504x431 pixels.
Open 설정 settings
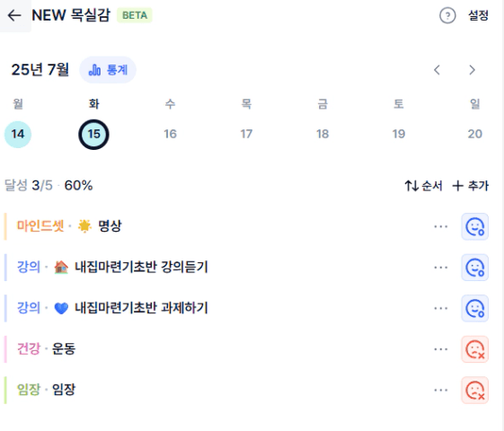478,15
